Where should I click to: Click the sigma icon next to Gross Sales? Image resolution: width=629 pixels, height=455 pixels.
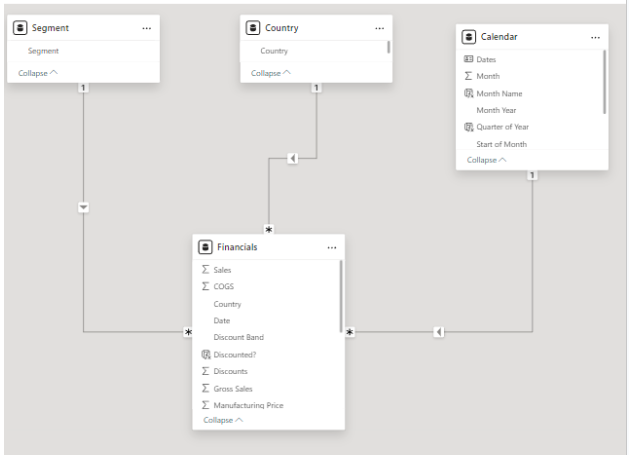(205, 388)
